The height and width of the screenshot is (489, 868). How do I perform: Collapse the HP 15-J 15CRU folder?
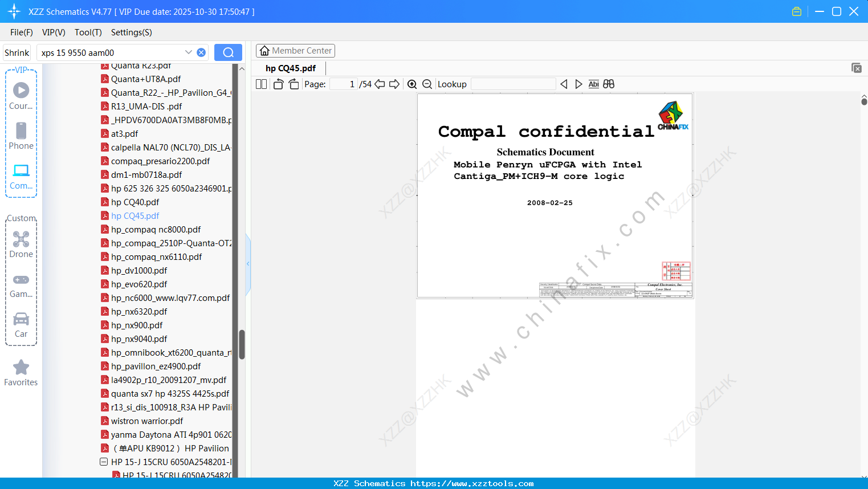(x=104, y=462)
